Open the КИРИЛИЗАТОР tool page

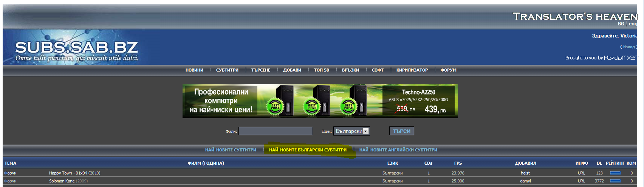click(412, 70)
